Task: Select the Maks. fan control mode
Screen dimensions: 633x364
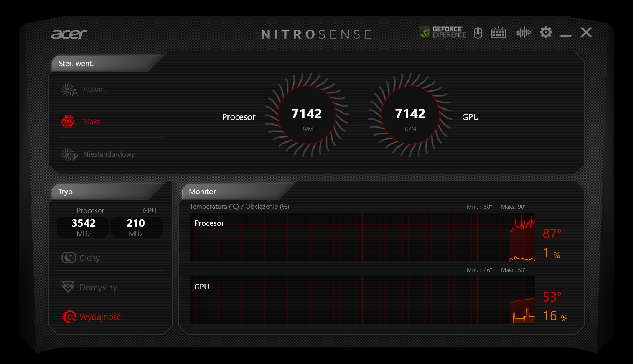Action: pyautogui.click(x=110, y=122)
